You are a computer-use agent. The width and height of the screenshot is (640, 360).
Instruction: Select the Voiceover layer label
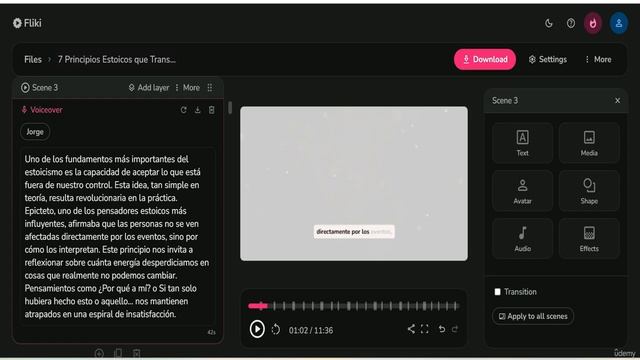tap(42, 110)
